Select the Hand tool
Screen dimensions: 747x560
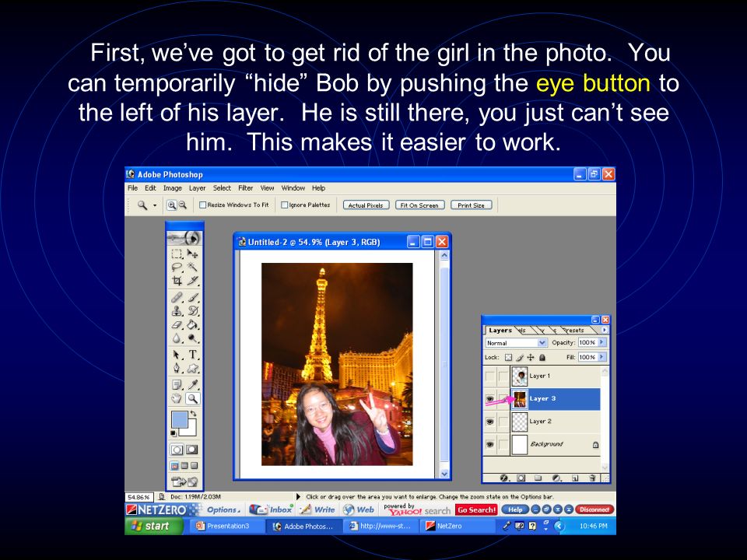point(177,398)
